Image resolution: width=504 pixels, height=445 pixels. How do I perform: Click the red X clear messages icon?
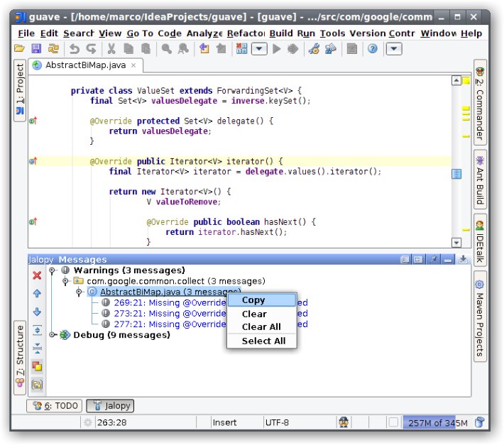pyautogui.click(x=37, y=275)
